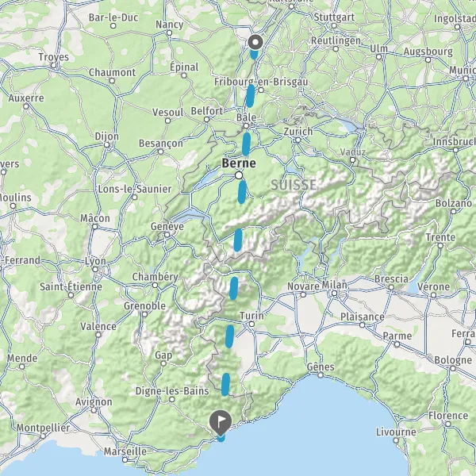Select the Gênes city dot

[321, 375]
